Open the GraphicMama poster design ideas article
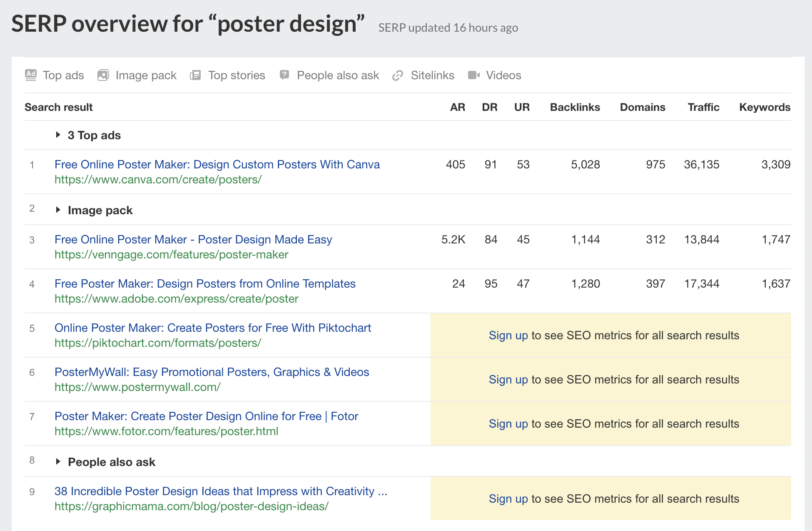Viewport: 812px width, 531px height. [221, 491]
